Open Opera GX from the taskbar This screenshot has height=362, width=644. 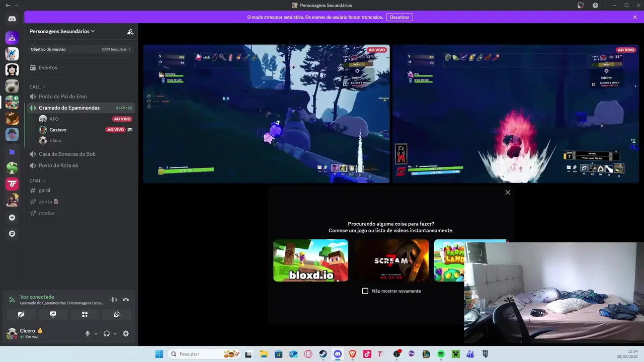pos(308,354)
